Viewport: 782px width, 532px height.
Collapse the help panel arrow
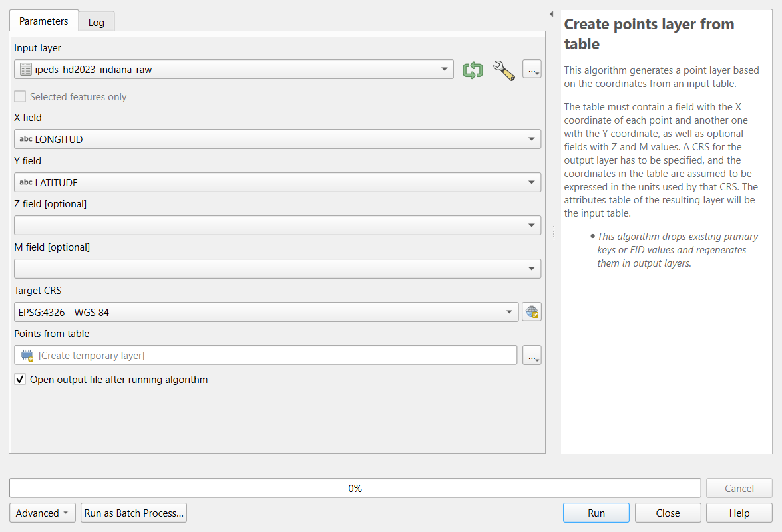tap(551, 14)
